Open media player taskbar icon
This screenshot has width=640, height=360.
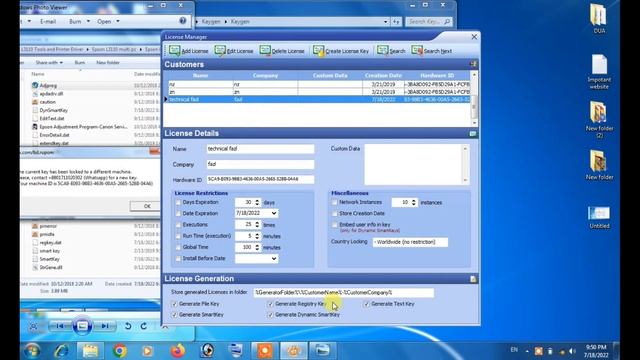coord(147,351)
